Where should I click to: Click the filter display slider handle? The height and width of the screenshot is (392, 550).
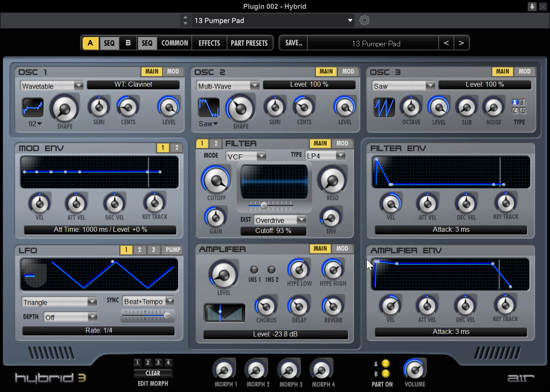[x=264, y=205]
